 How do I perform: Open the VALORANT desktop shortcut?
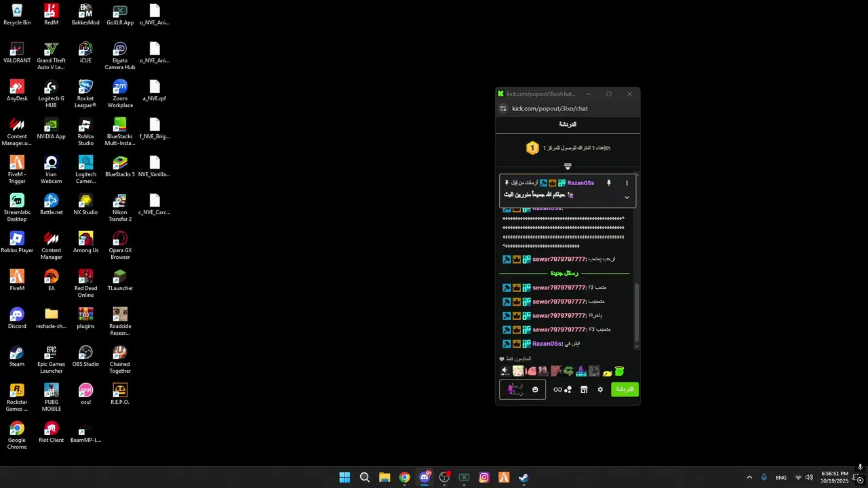pyautogui.click(x=17, y=53)
